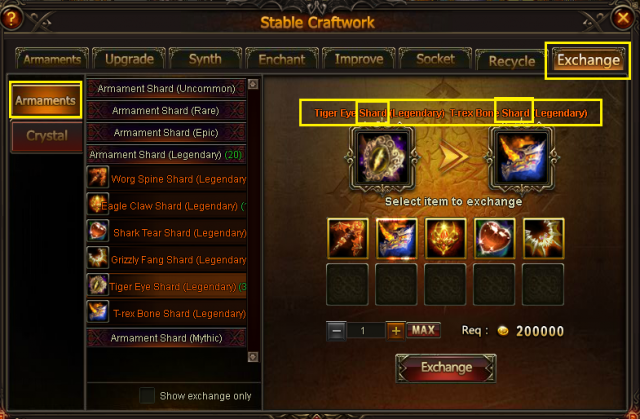Expand the Armament Shard (Epic) category
This screenshot has height=419, width=640.
(167, 133)
